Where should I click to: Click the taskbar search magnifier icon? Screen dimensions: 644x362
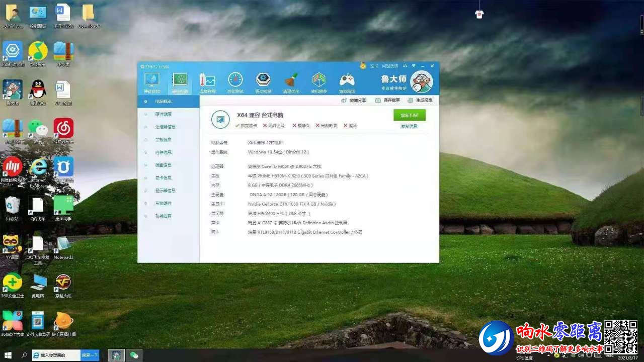click(x=24, y=355)
